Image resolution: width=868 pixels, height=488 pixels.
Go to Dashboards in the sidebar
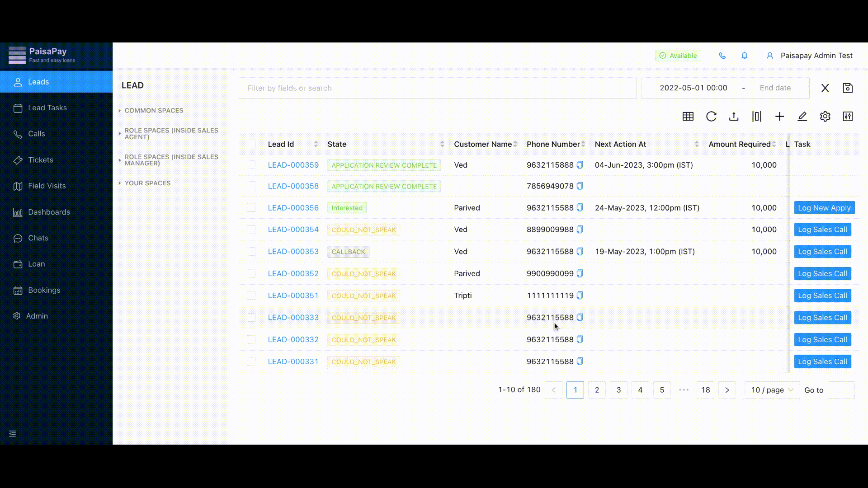click(x=49, y=212)
